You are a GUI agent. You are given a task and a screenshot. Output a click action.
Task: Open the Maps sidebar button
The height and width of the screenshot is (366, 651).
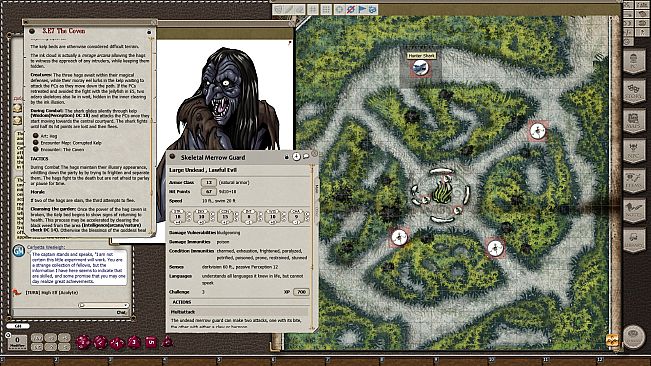(x=634, y=122)
